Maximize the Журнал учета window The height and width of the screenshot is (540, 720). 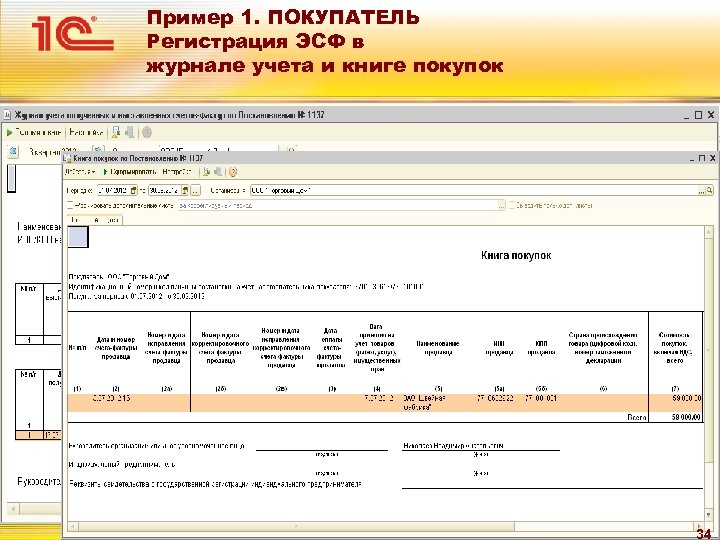(698, 115)
